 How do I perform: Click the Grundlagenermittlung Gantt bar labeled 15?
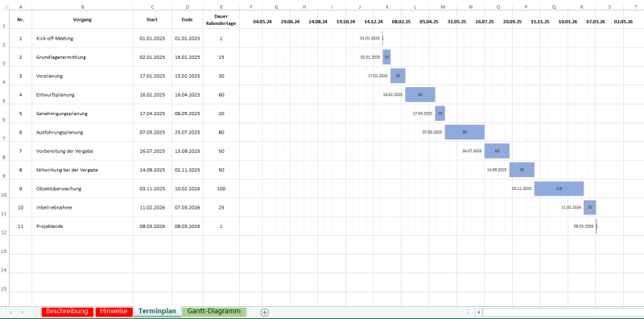tap(387, 57)
